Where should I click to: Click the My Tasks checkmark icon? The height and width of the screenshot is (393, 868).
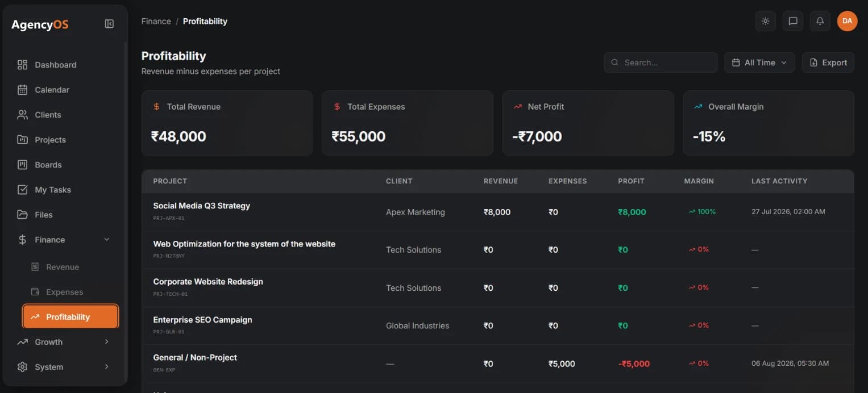[22, 190]
